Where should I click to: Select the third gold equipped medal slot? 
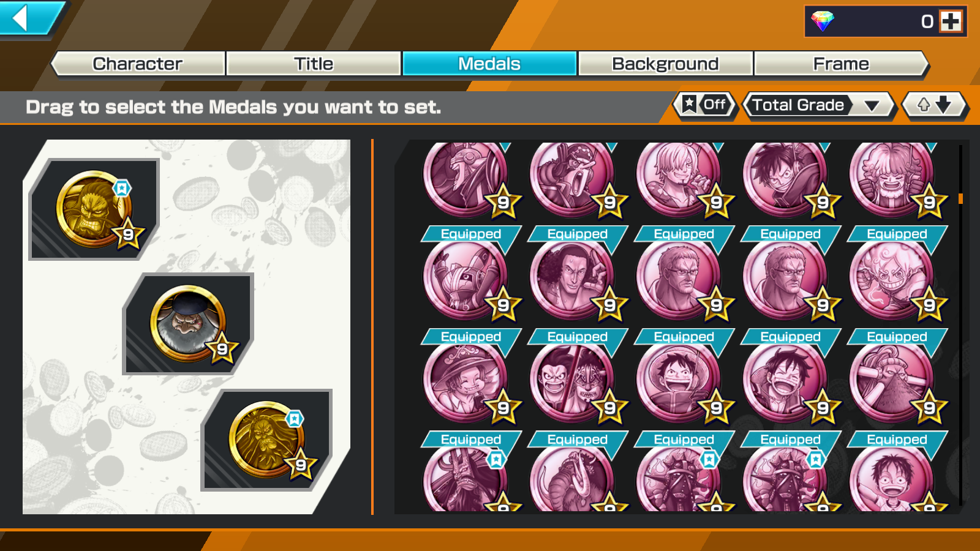266,440
